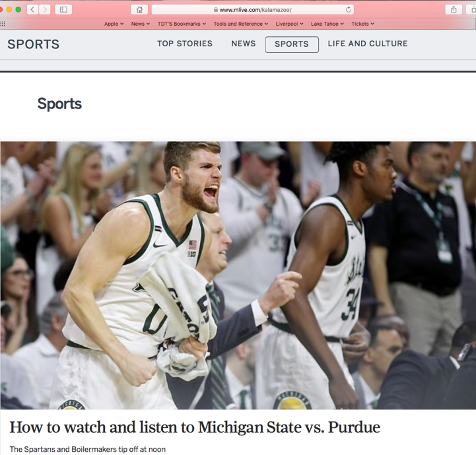Click the bookmarks grid icon
This screenshot has width=476, height=455.
pyautogui.click(x=3, y=24)
